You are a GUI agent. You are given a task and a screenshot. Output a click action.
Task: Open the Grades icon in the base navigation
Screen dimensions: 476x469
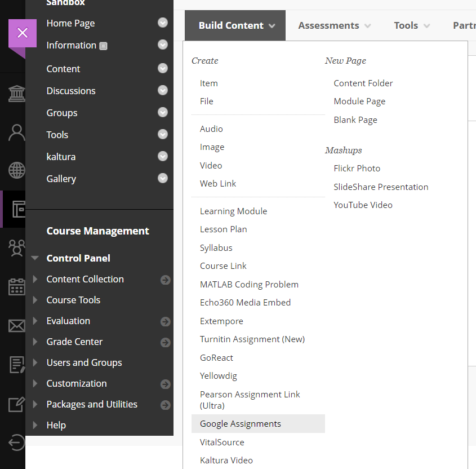(x=17, y=365)
